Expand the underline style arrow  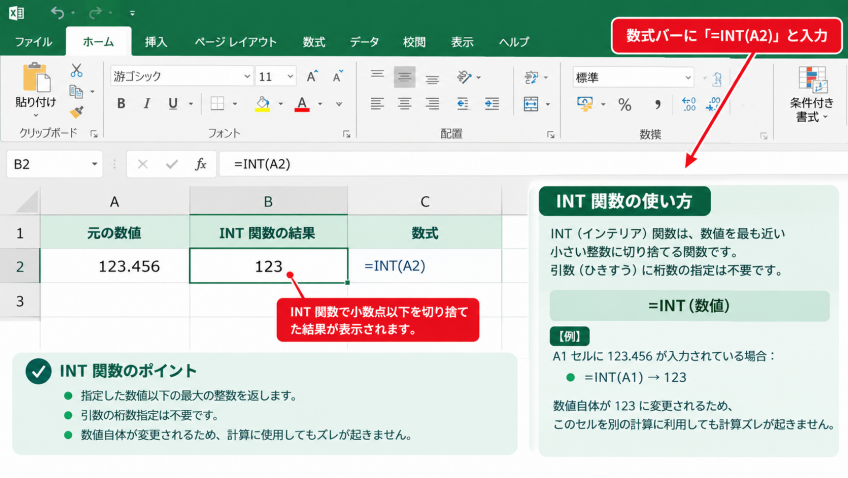191,104
